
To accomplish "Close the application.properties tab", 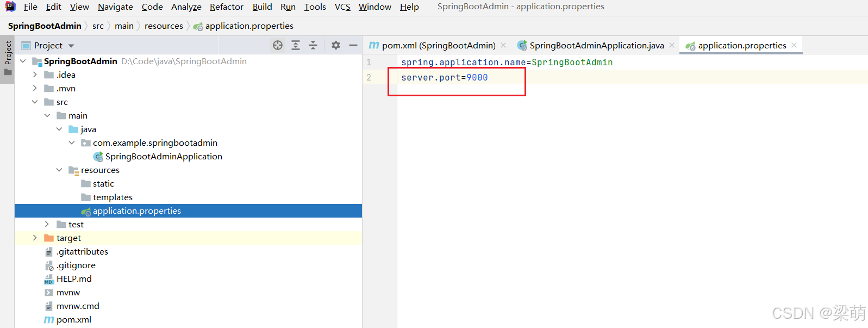I will (x=794, y=45).
